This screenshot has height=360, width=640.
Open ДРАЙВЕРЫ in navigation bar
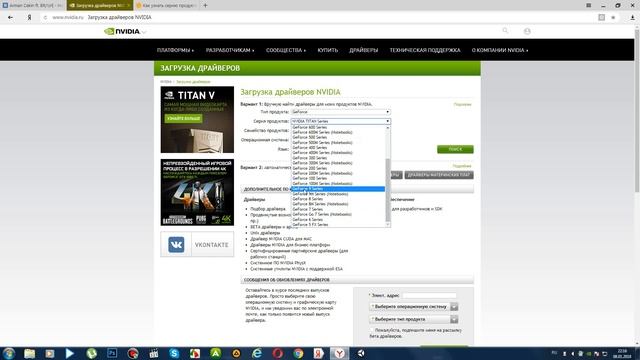pyautogui.click(x=363, y=50)
